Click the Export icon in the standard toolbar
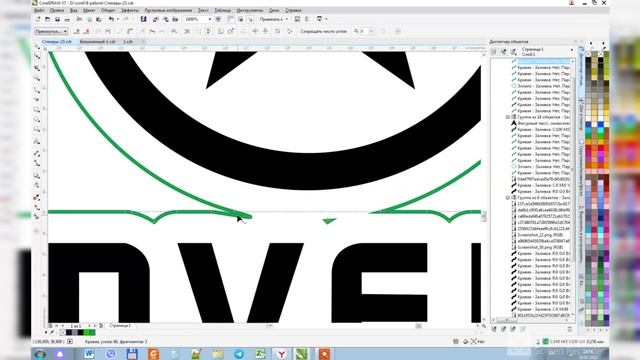This screenshot has width=640, height=360. [165, 19]
